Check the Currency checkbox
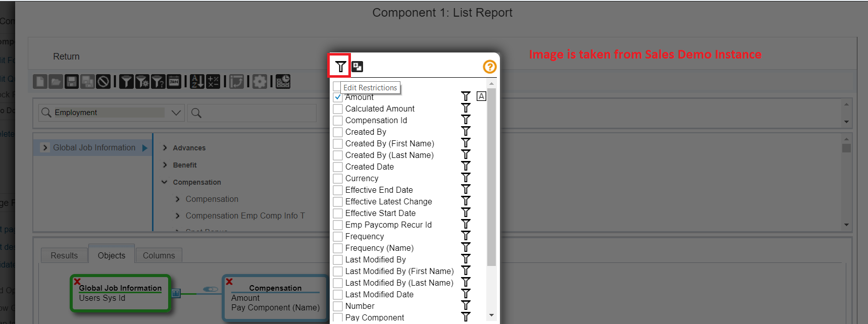Image resolution: width=868 pixels, height=324 pixels. [x=338, y=178]
